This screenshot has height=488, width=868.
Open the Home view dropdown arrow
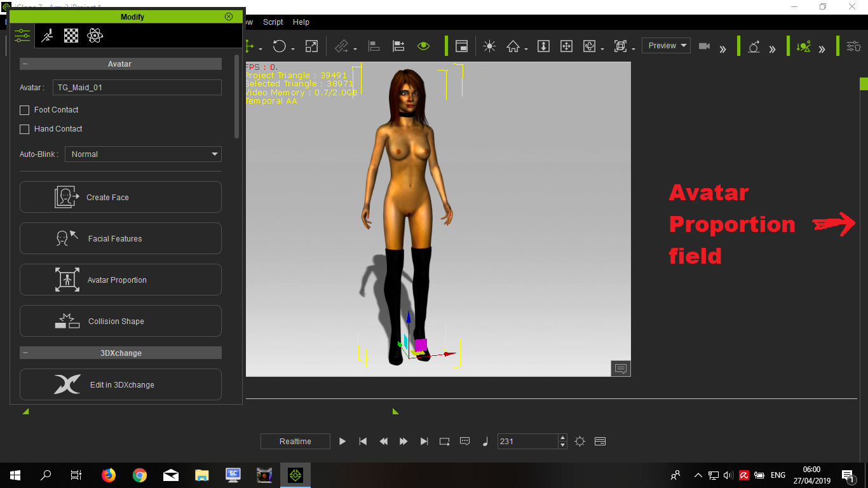tap(526, 49)
